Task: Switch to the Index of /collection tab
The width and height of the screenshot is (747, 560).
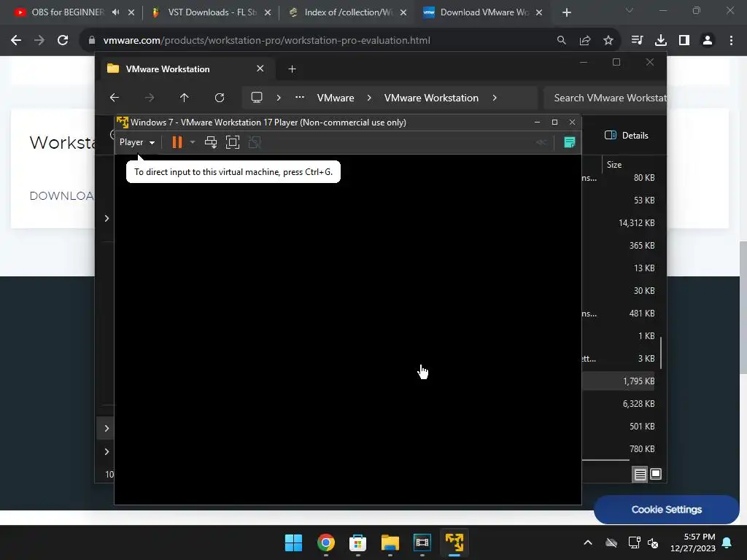Action: tap(347, 12)
